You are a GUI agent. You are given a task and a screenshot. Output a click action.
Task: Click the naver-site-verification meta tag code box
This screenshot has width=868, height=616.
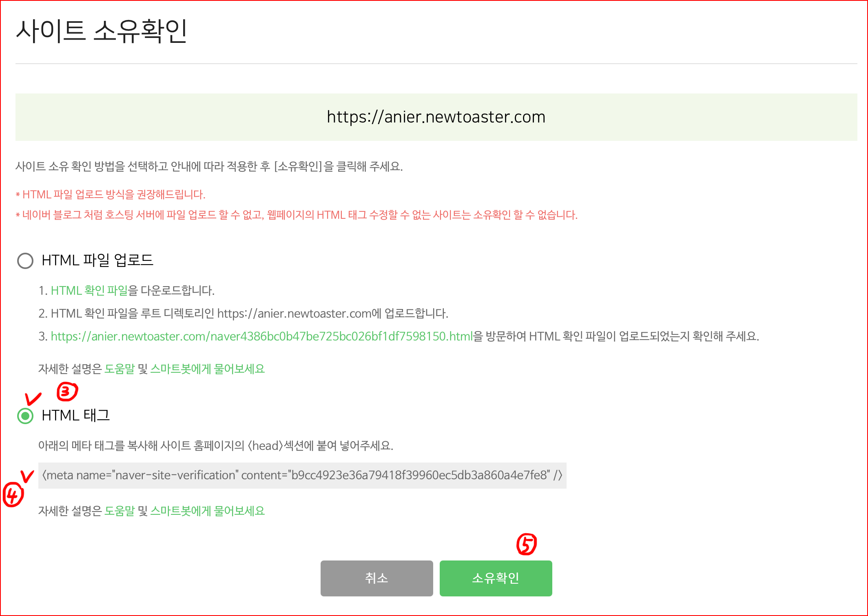pos(302,476)
